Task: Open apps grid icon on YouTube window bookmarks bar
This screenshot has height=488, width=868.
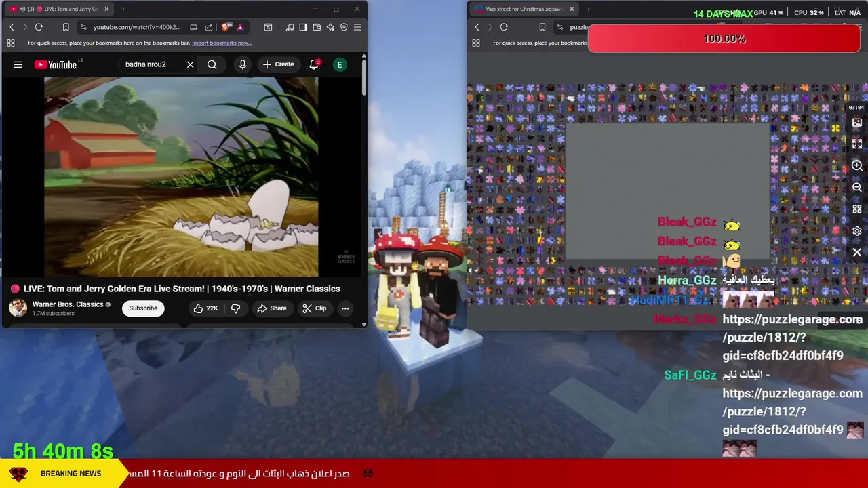Action: (11, 43)
